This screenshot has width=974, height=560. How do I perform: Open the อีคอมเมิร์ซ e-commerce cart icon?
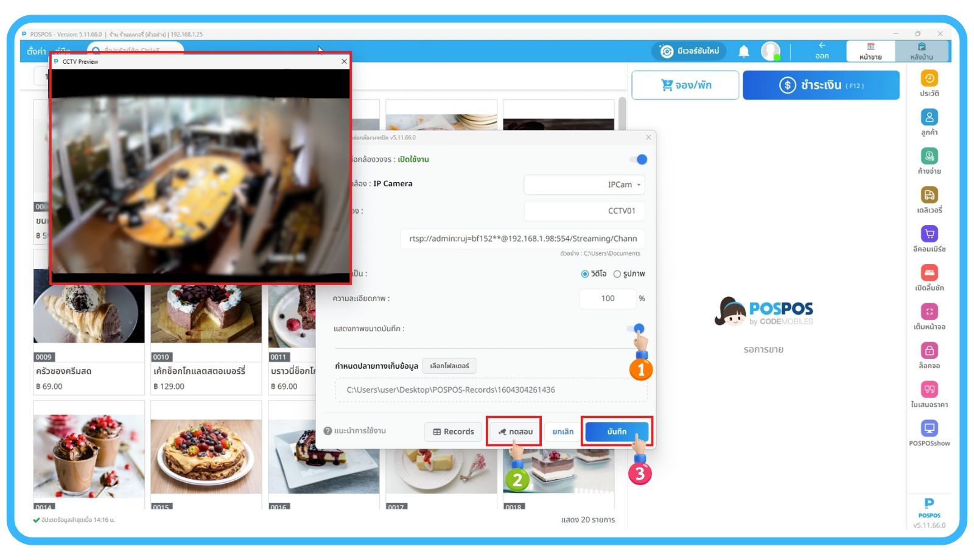(x=929, y=234)
